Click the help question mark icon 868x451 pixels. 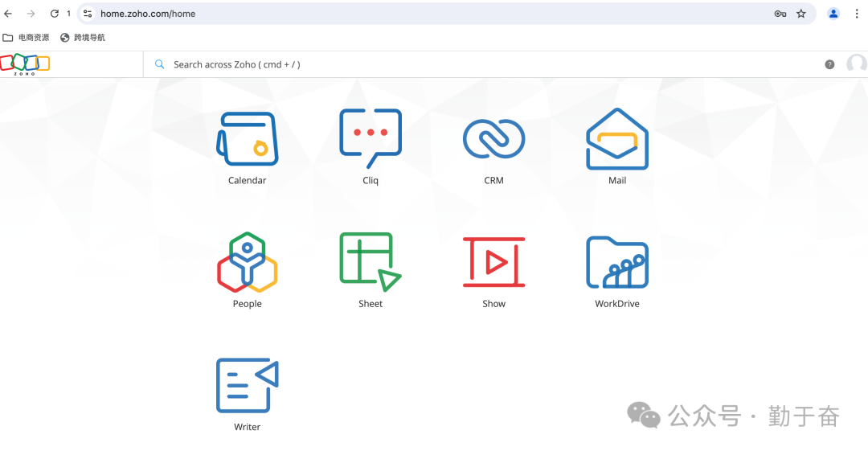(x=829, y=64)
